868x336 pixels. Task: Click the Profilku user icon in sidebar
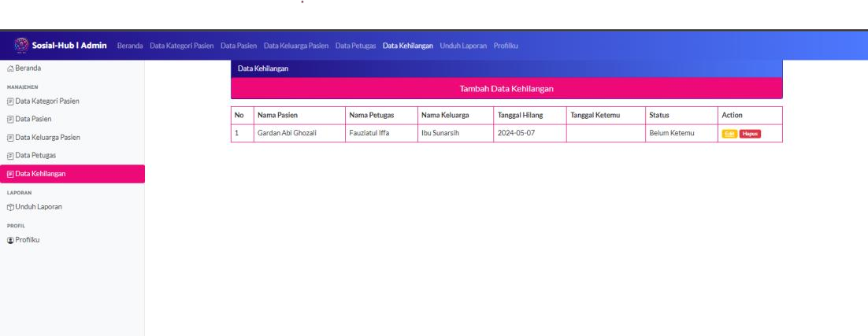click(x=6, y=240)
